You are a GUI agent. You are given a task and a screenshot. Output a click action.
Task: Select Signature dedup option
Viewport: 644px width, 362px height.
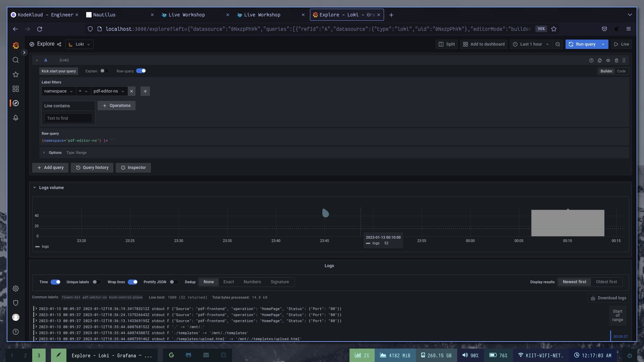tap(280, 282)
